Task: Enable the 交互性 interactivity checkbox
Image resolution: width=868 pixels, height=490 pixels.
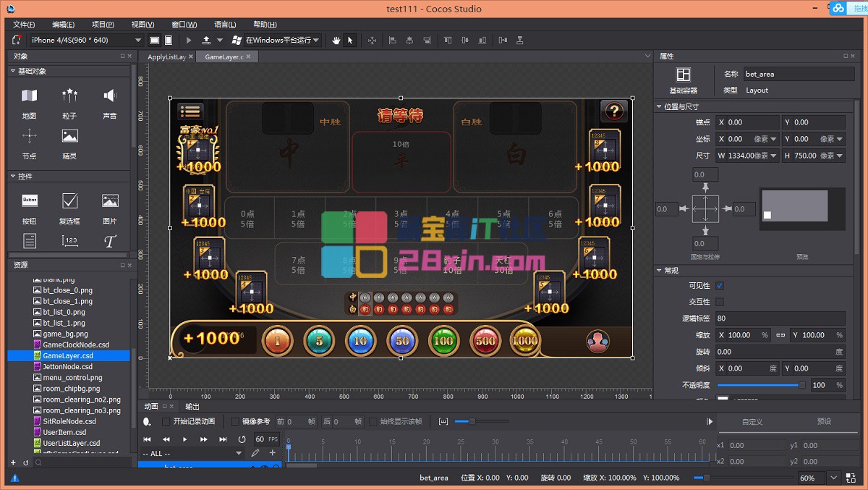Action: (x=720, y=302)
